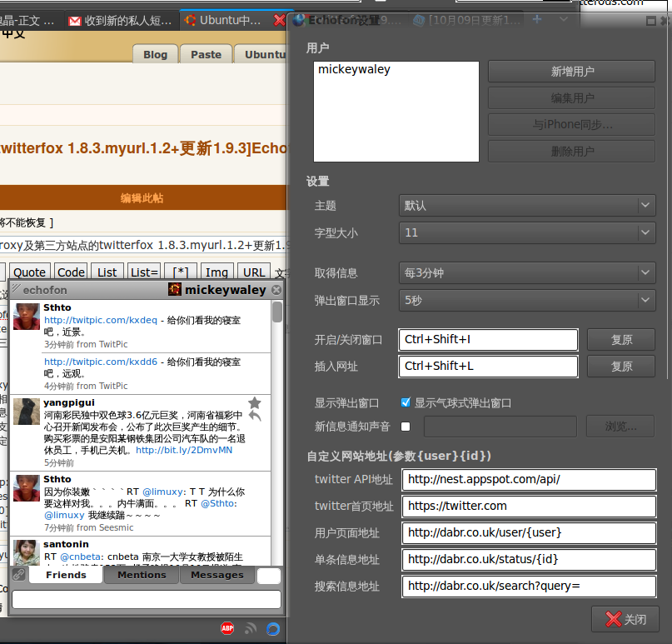The width and height of the screenshot is (672, 644).
Task: Open the tab list dropdown arrow
Action: coord(564,19)
